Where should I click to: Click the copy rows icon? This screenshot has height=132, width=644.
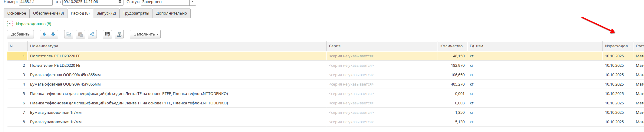click(x=69, y=34)
